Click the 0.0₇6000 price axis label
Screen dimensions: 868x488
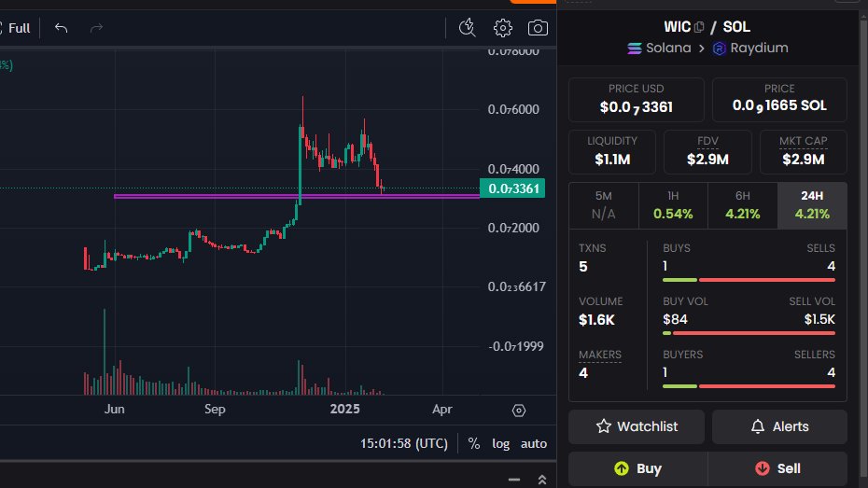pyautogui.click(x=513, y=109)
